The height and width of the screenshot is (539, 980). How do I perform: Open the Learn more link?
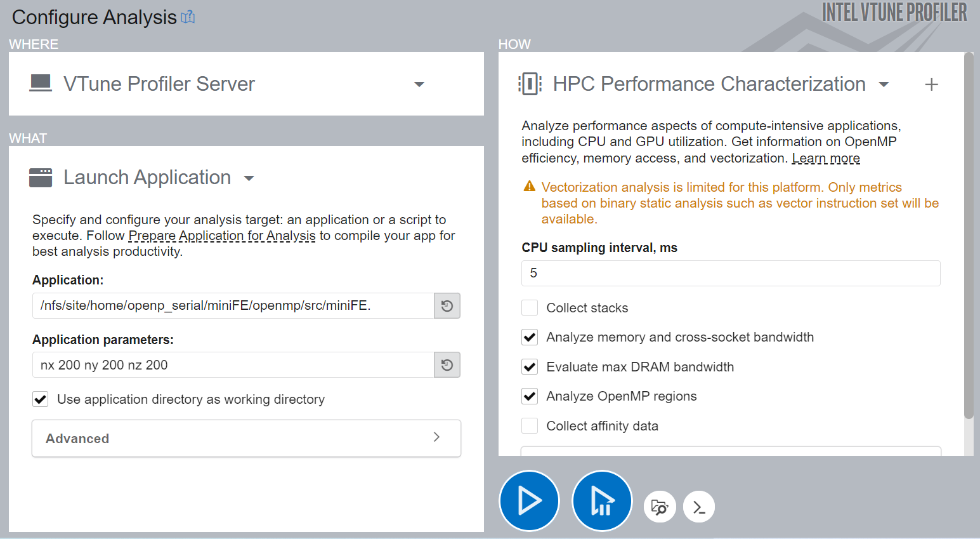click(825, 158)
